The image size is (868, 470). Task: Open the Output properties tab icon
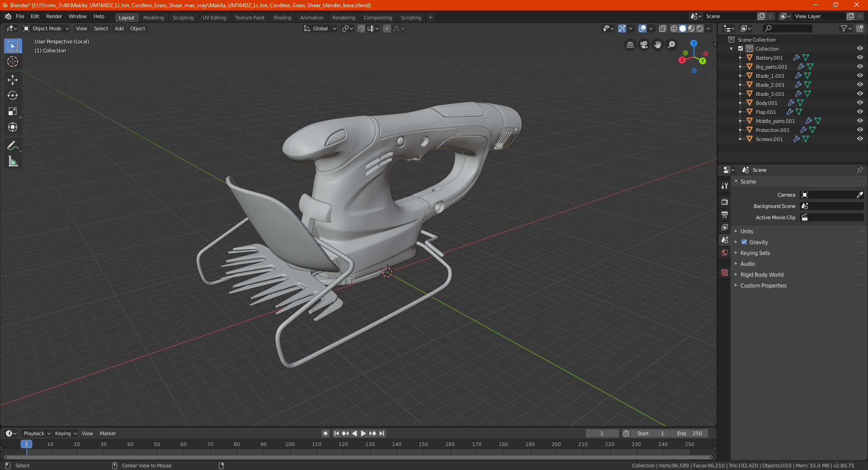tap(725, 215)
